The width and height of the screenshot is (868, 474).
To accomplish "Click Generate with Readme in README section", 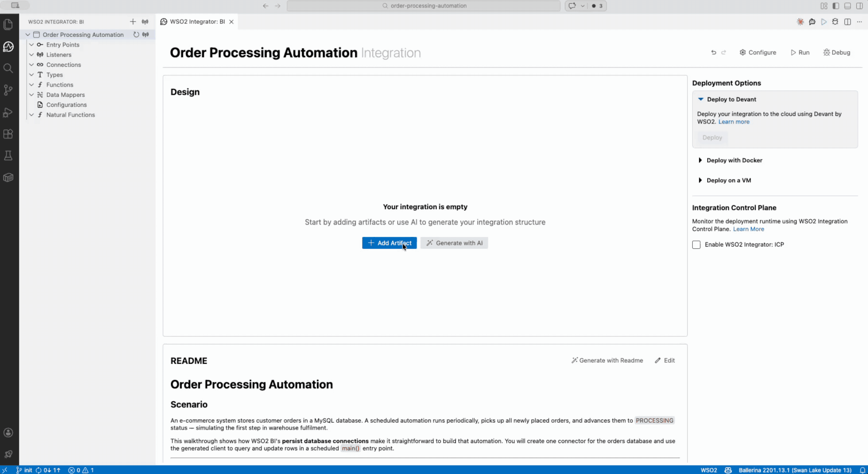I will pos(607,361).
